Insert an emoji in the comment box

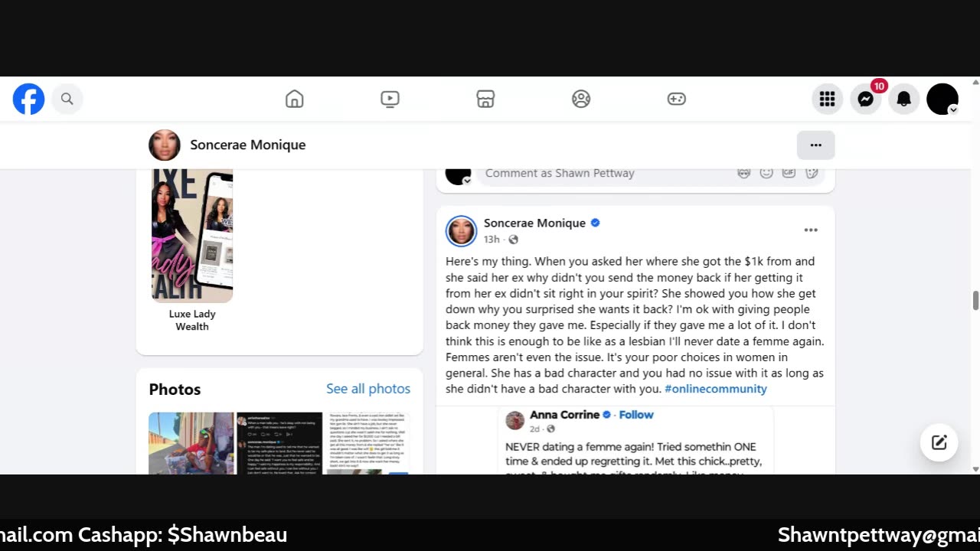[766, 173]
